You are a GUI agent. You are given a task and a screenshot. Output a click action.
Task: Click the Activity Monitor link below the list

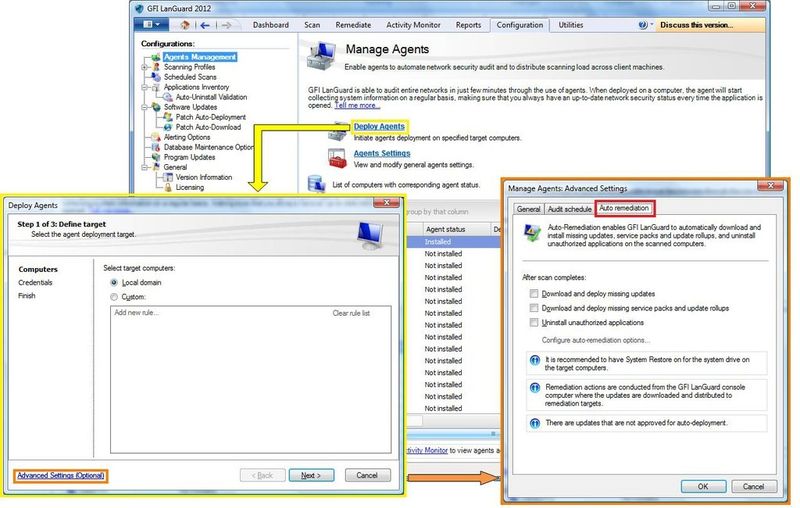[427, 450]
